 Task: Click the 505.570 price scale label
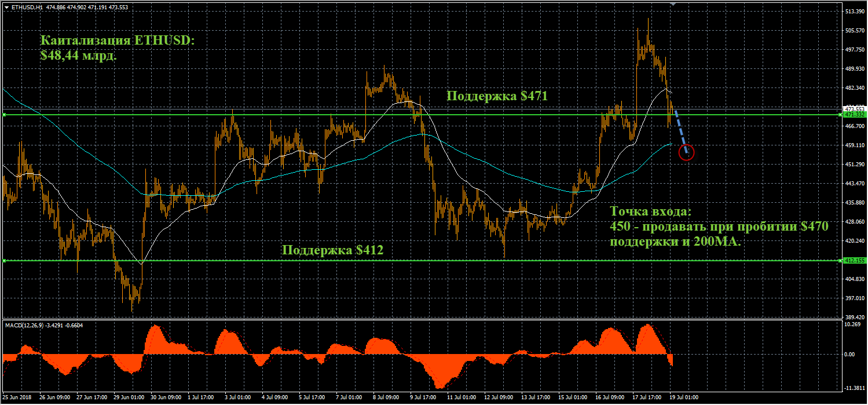(855, 31)
